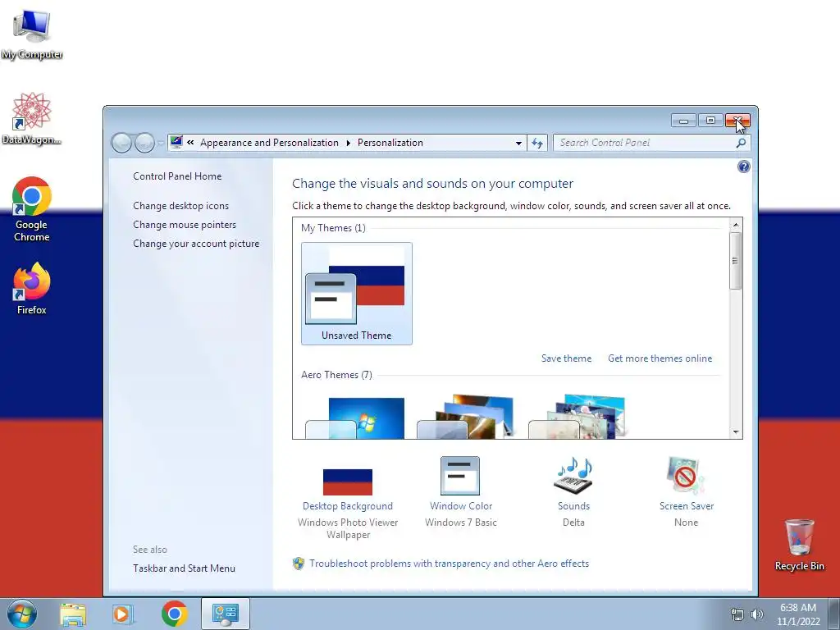Open the Desktop Background settings icon
The width and height of the screenshot is (840, 630).
pyautogui.click(x=348, y=482)
